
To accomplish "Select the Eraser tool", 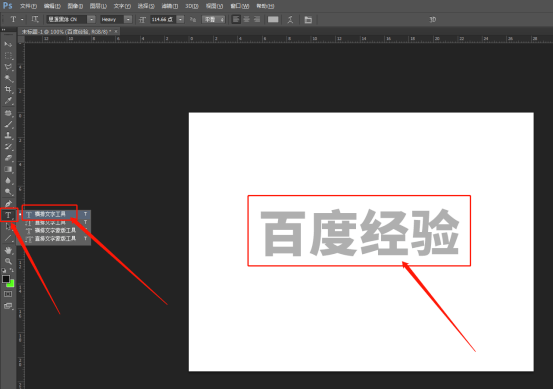I will point(8,158).
